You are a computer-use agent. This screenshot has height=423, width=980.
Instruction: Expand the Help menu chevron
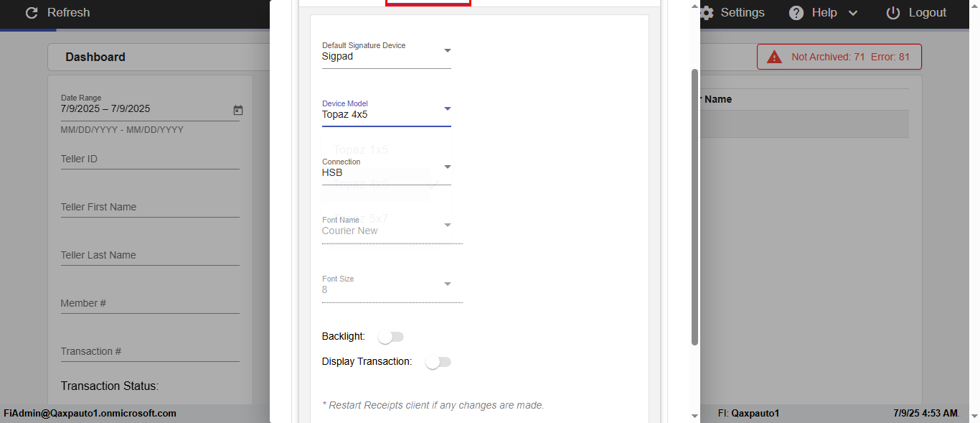tap(853, 13)
